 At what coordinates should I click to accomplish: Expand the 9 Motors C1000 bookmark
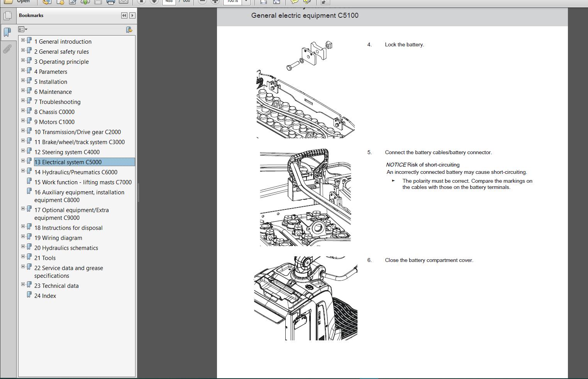pos(23,121)
